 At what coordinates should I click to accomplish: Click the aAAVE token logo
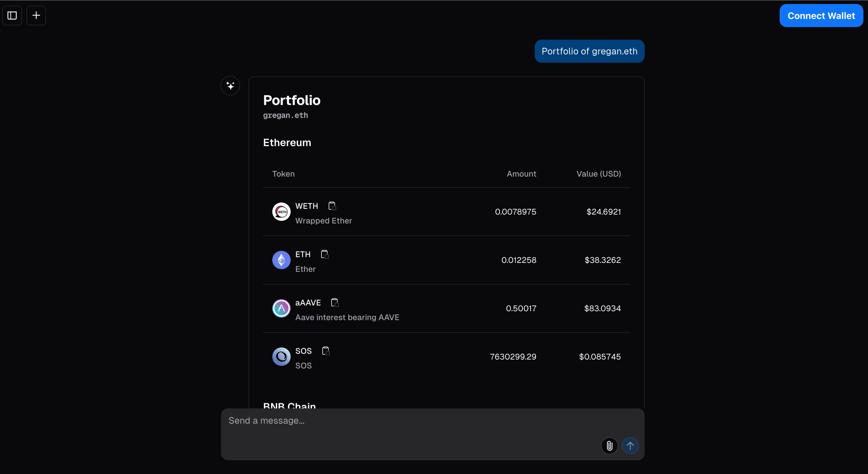click(x=281, y=308)
